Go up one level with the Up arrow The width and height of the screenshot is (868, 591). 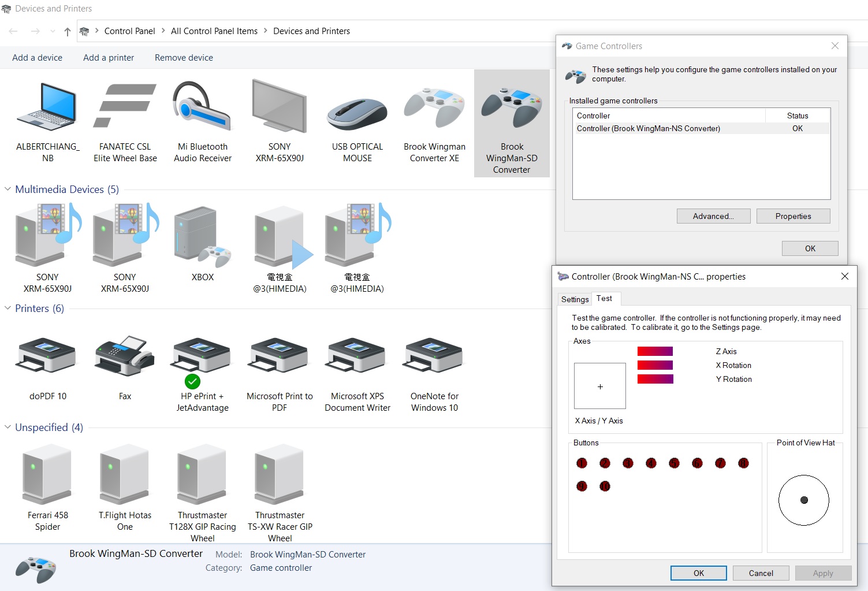coord(68,32)
